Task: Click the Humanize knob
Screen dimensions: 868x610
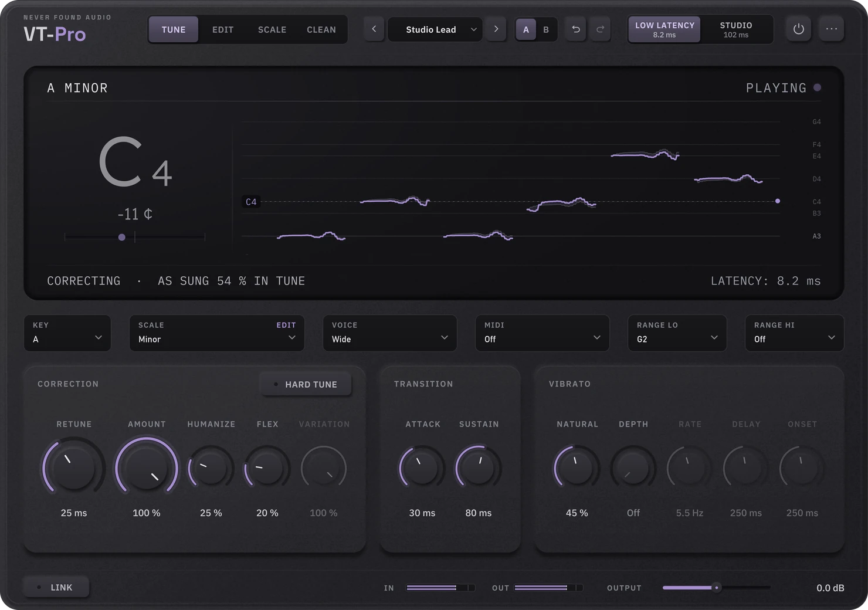Action: click(211, 468)
